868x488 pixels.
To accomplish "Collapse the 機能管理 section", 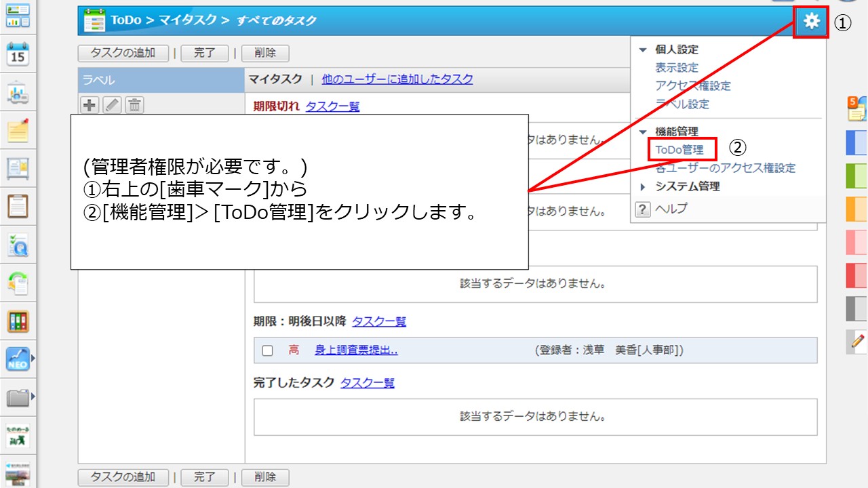I will (644, 131).
